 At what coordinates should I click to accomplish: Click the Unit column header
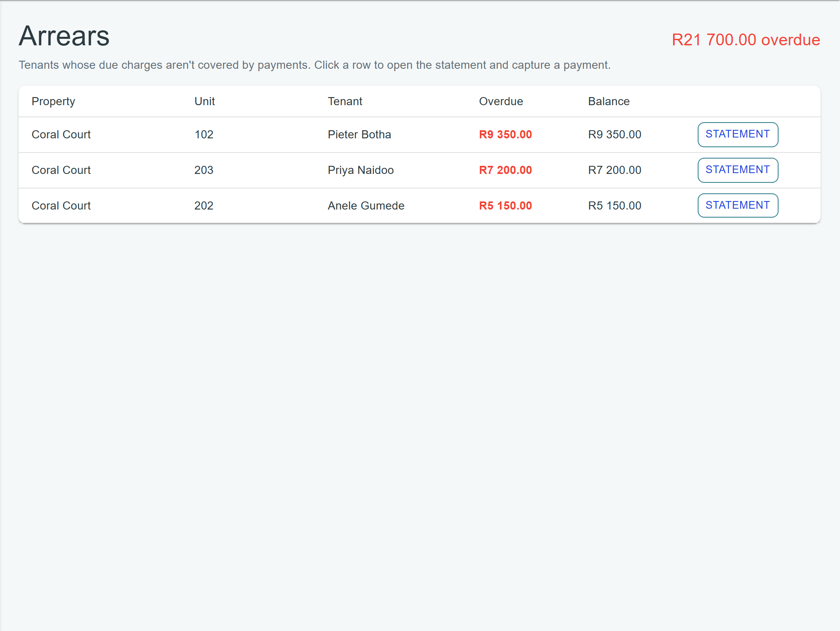[205, 101]
